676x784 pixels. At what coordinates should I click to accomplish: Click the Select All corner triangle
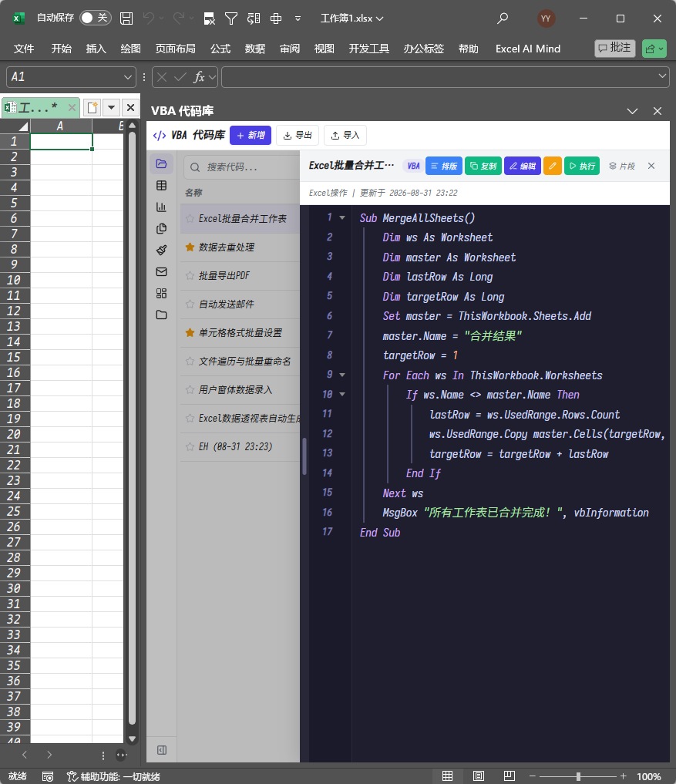(22, 126)
